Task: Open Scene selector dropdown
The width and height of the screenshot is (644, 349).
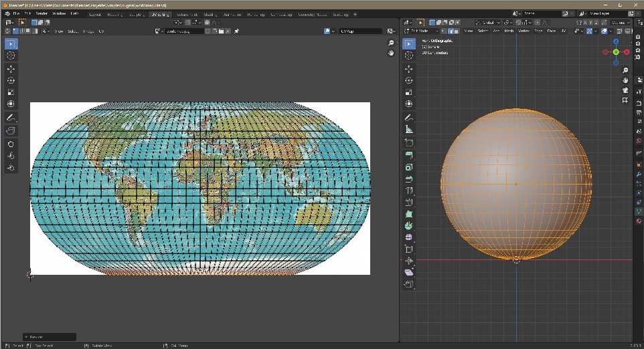Action: click(x=517, y=13)
